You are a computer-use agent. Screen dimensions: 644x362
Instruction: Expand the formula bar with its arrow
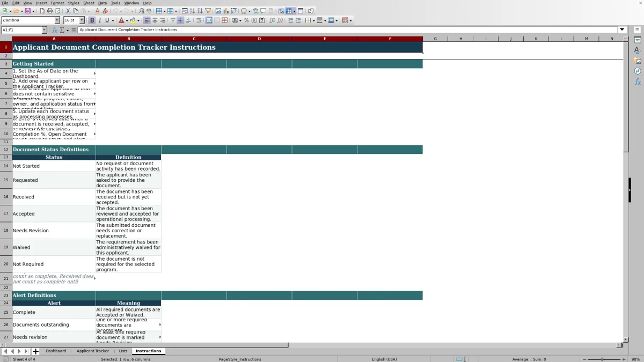(x=623, y=30)
